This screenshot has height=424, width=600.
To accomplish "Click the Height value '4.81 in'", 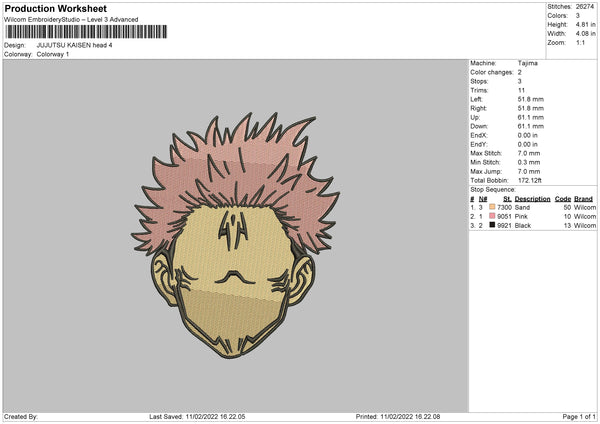I will click(585, 24).
